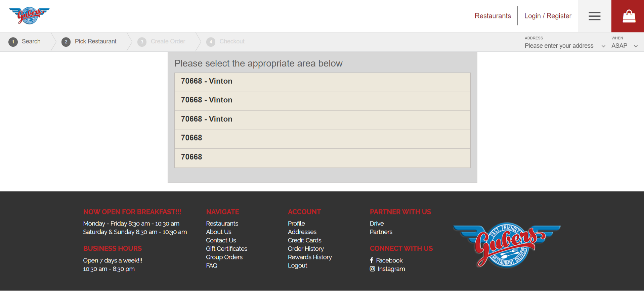Click the Drive partner link
Viewport: 644px width, 291px height.
point(377,224)
